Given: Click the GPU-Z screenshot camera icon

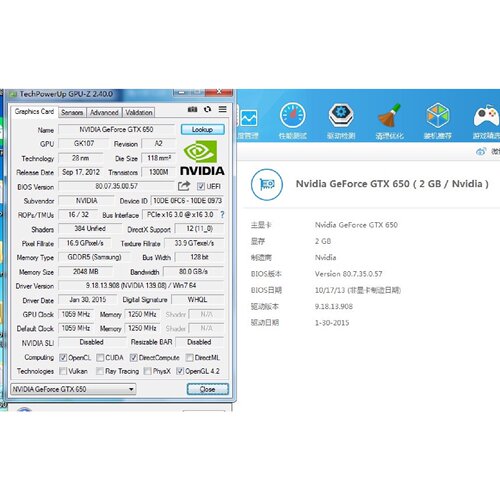Looking at the screenshot, I should point(192,109).
